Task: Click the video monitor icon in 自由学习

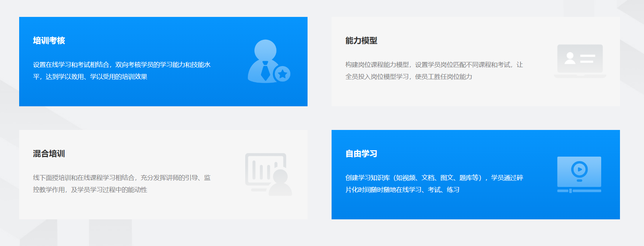Action: tap(579, 172)
